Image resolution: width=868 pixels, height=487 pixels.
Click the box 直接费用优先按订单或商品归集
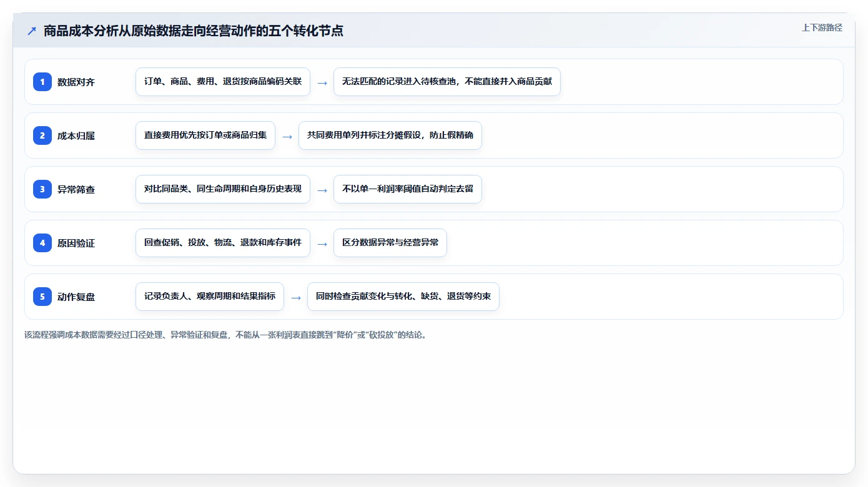click(205, 135)
